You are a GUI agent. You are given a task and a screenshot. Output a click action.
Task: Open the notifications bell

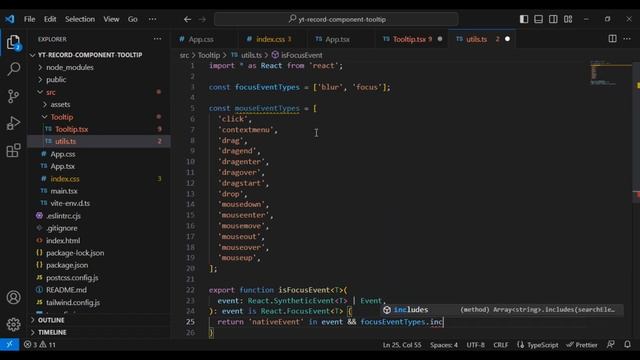click(627, 345)
